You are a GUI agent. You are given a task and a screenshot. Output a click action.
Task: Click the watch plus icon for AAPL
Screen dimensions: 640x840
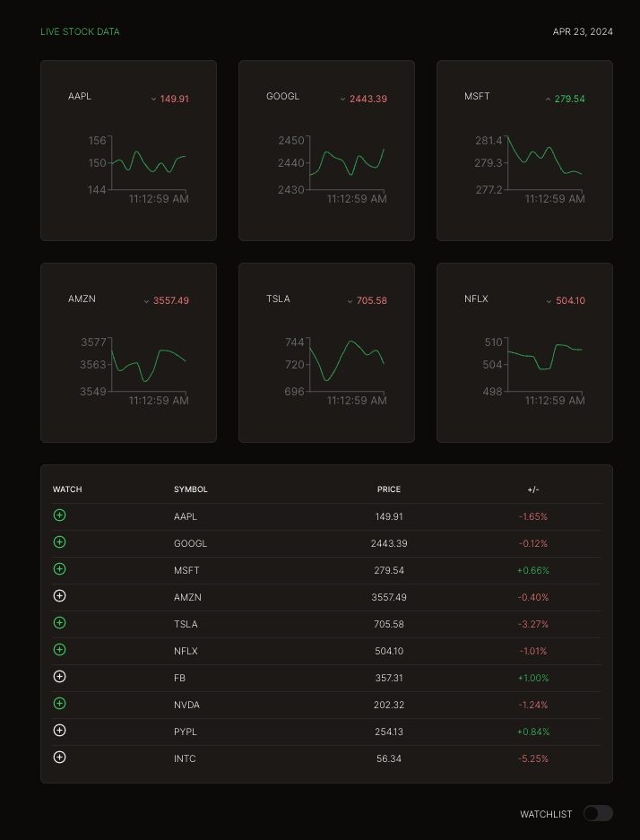(x=60, y=515)
